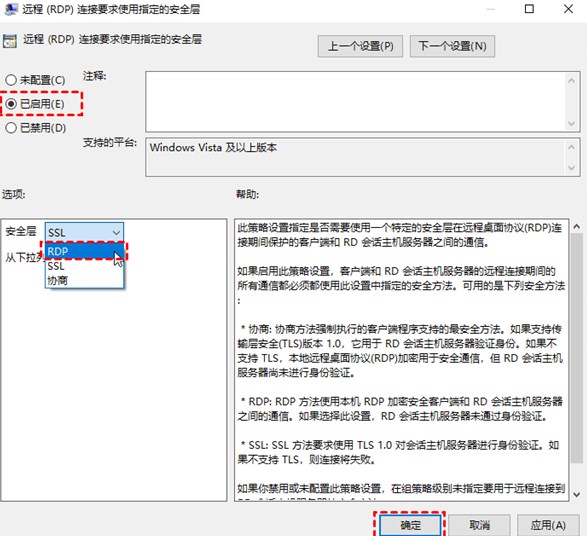Maximize the policy dialog window
This screenshot has width=587, height=536.
coord(529,9)
